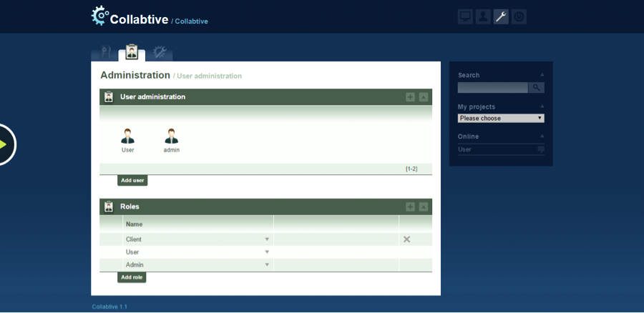Click the Roles header icon
Viewport: 644px width, 313px height.
tap(109, 207)
